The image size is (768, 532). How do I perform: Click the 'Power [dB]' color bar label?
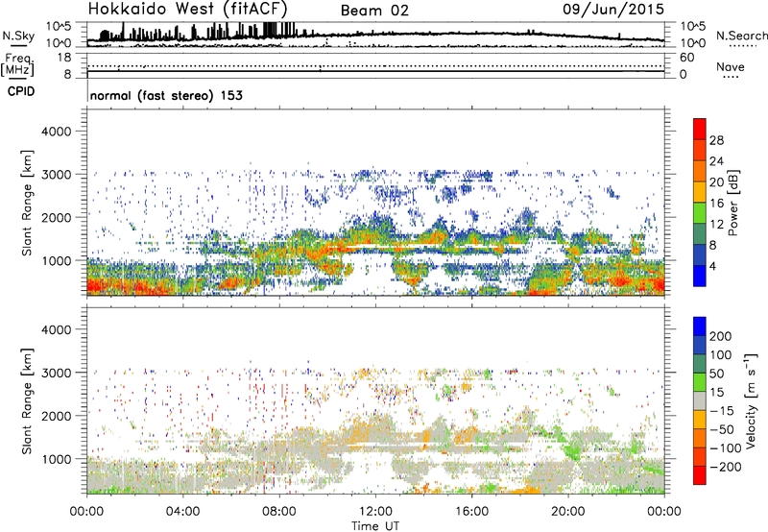click(732, 203)
